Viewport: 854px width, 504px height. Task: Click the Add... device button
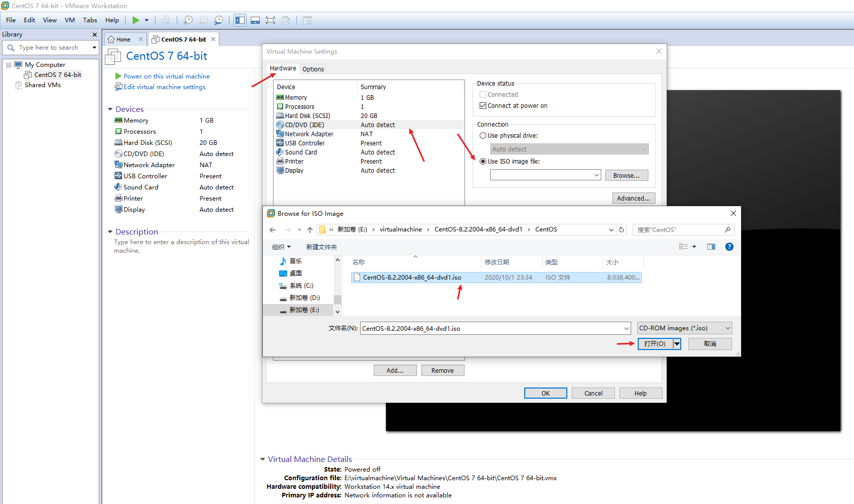click(x=395, y=371)
